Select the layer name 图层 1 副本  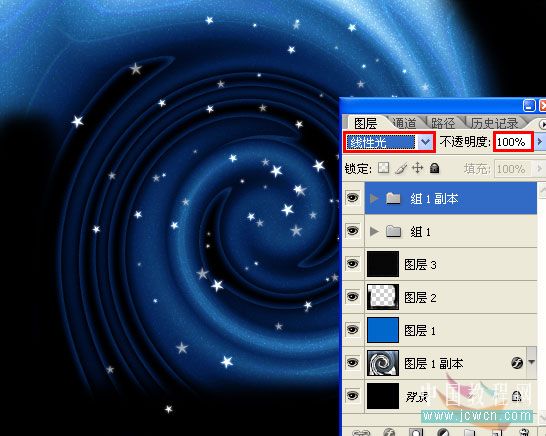[434, 364]
